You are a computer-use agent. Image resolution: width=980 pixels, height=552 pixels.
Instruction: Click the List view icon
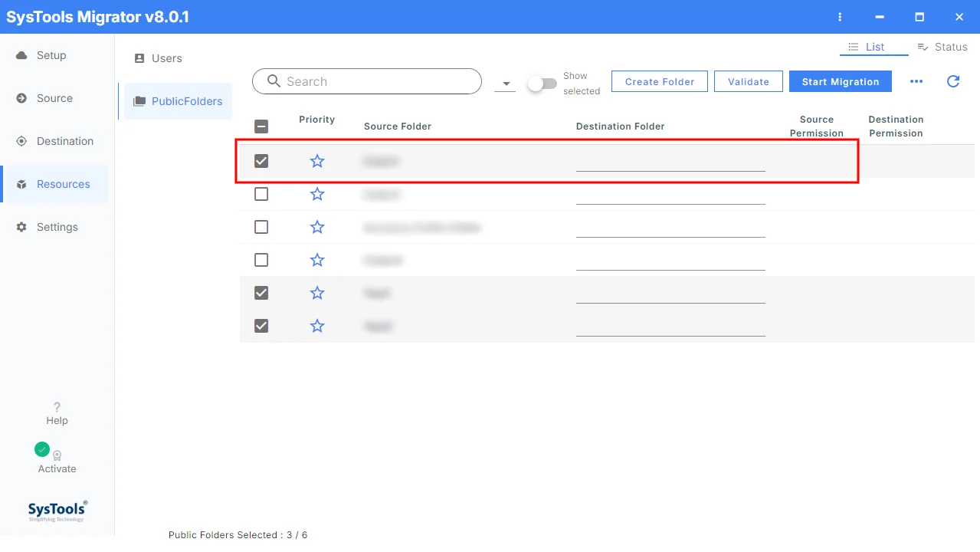tap(854, 47)
